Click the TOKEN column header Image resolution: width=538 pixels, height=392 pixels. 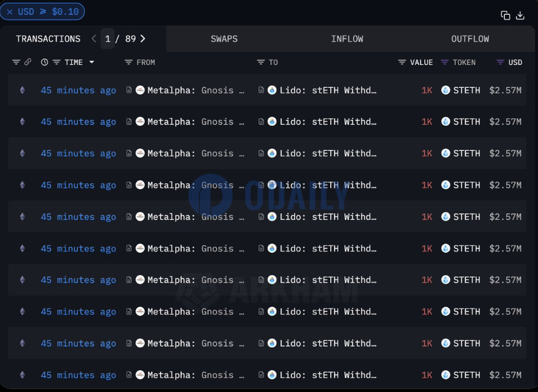pyautogui.click(x=464, y=63)
